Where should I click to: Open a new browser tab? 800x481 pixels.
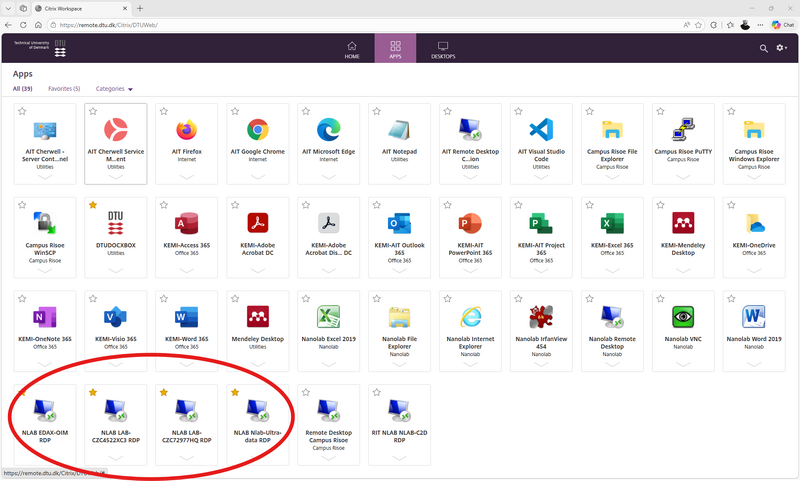coord(140,8)
